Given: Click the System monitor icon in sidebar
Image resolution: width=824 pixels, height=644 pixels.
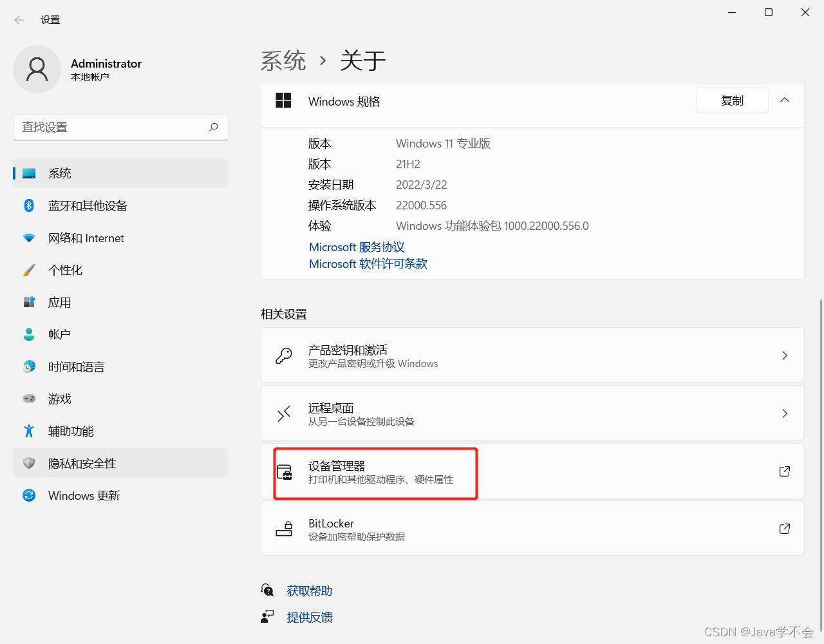Looking at the screenshot, I should click(x=29, y=173).
